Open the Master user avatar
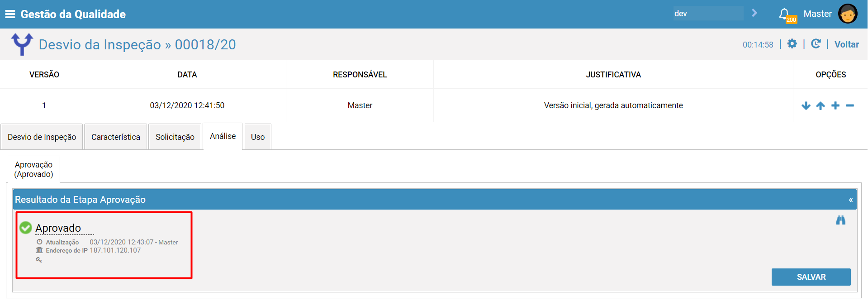 [848, 14]
